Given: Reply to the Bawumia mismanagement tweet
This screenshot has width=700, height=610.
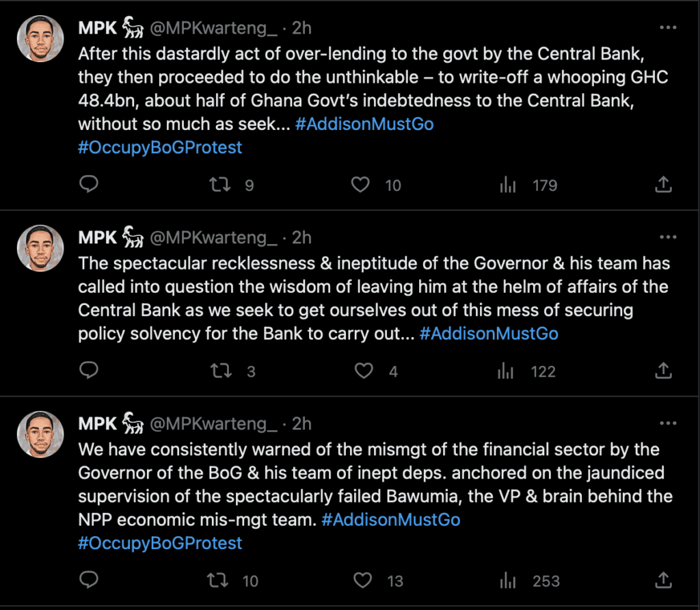Looking at the screenshot, I should pyautogui.click(x=90, y=581).
